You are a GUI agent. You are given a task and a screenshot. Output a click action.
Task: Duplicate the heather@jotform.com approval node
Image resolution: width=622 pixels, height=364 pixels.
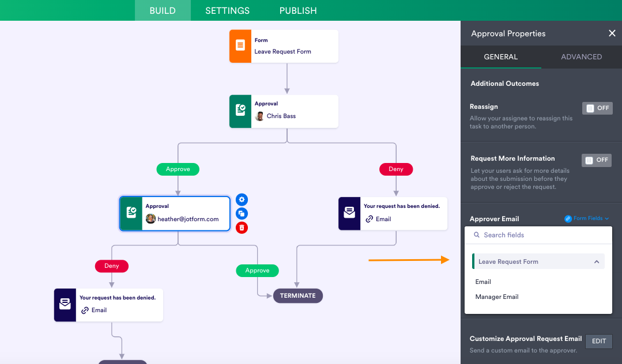(x=242, y=214)
